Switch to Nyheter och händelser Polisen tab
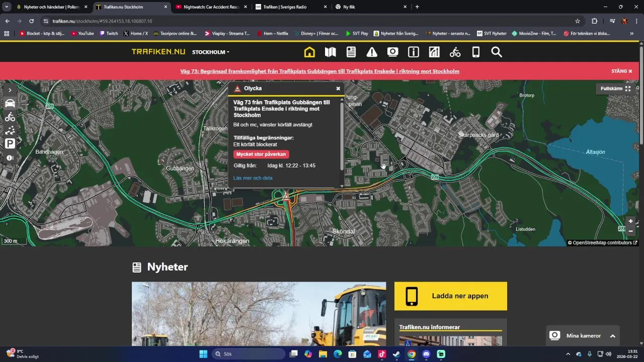 52,7
